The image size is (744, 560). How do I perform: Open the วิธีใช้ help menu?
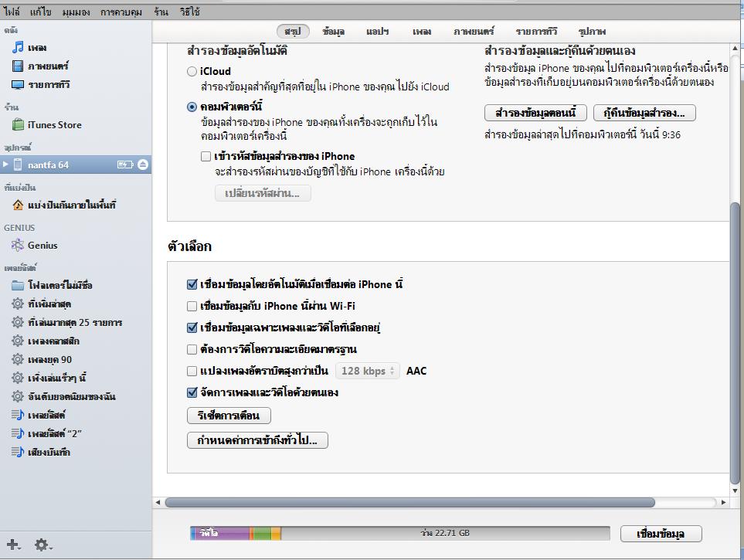pyautogui.click(x=190, y=12)
